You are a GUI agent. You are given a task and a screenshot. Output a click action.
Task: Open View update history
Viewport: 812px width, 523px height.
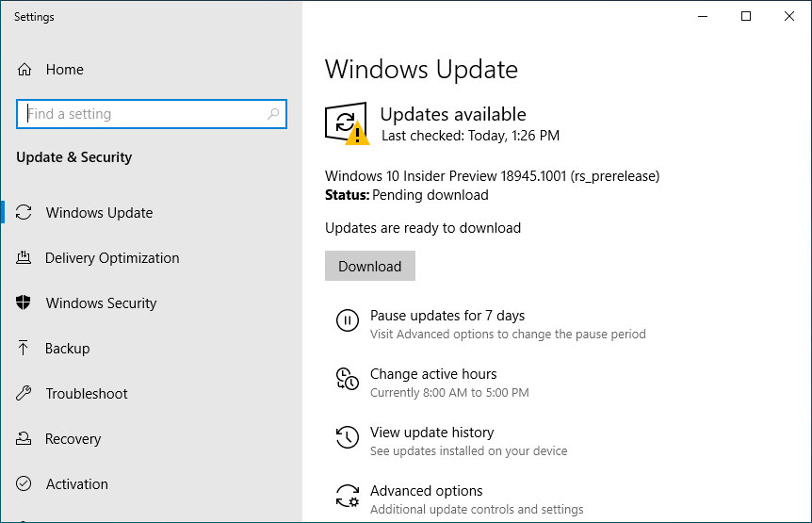pyautogui.click(x=431, y=433)
